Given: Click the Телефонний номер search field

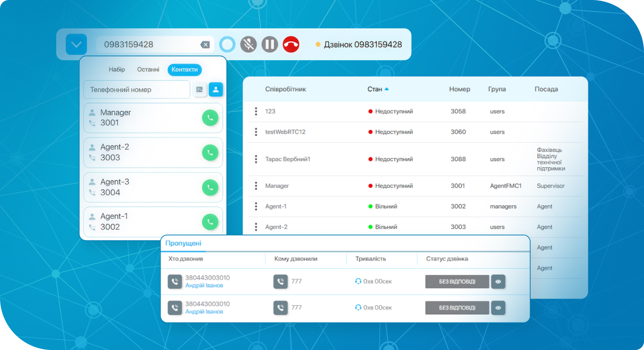Looking at the screenshot, I should (x=136, y=89).
